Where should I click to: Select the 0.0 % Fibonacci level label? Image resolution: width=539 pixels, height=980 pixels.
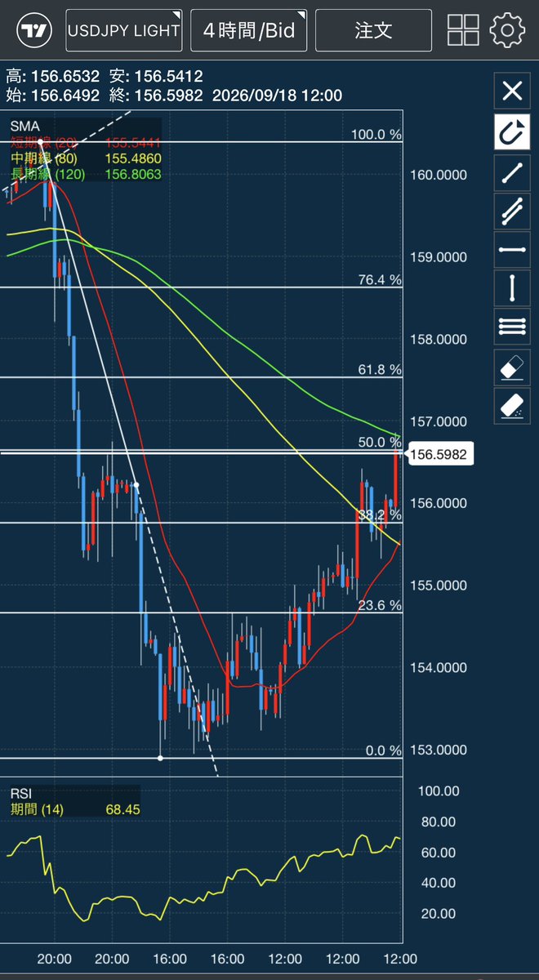click(x=383, y=751)
